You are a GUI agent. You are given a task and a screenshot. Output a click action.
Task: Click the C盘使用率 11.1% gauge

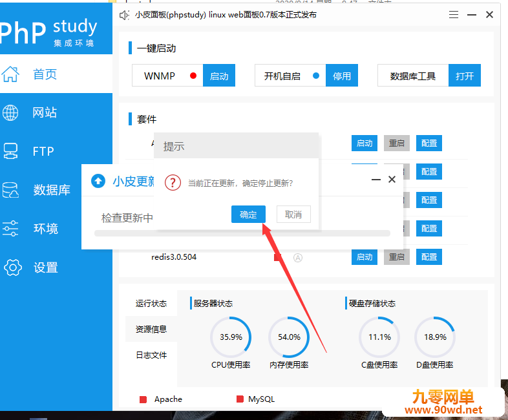tap(379, 337)
